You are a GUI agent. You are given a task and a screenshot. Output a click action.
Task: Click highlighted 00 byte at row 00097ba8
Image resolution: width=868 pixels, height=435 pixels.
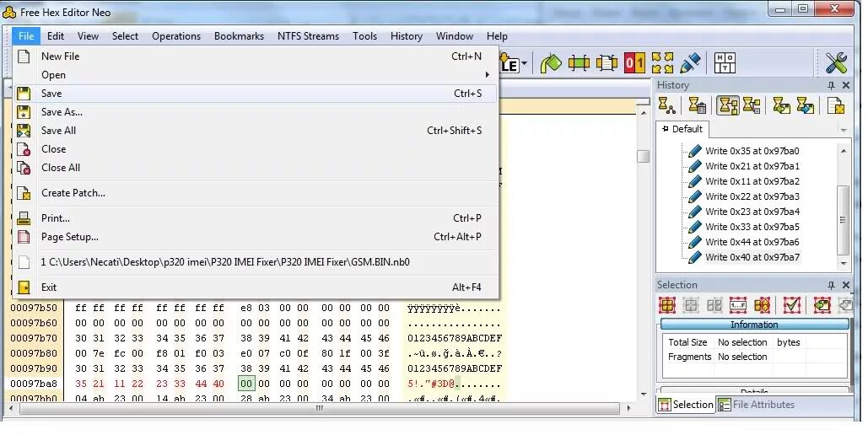(x=246, y=384)
